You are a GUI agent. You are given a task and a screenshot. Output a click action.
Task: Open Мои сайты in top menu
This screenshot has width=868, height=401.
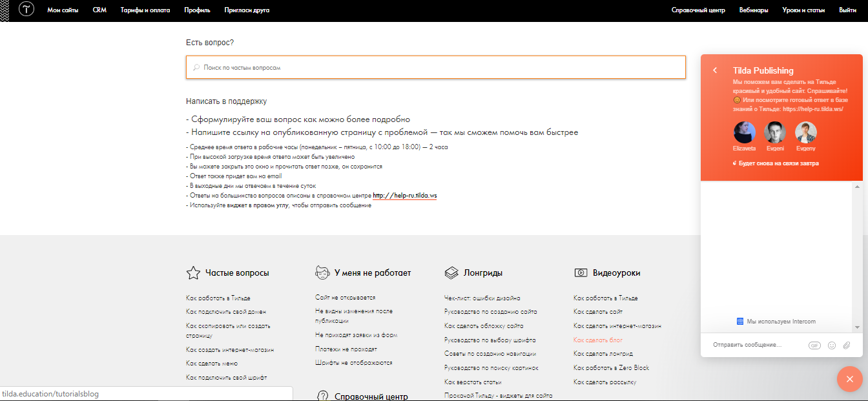point(63,10)
